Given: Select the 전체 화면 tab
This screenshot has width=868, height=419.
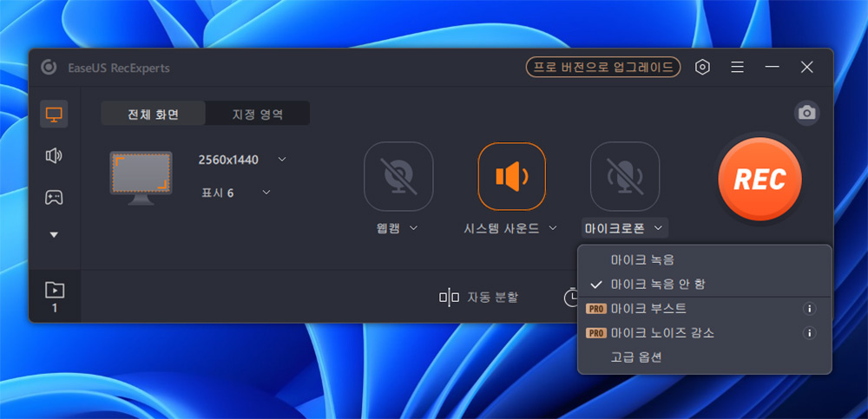Looking at the screenshot, I should [154, 114].
